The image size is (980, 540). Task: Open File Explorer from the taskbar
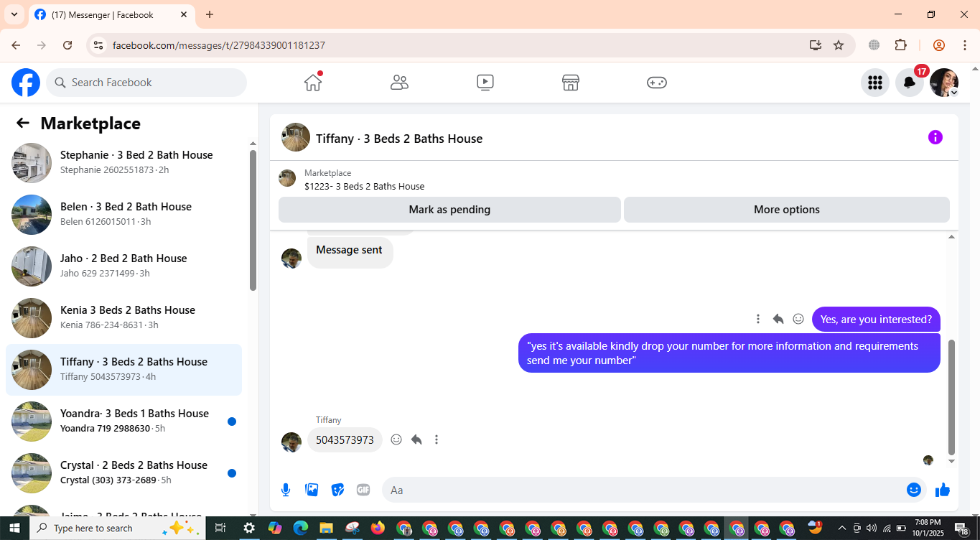tap(326, 529)
